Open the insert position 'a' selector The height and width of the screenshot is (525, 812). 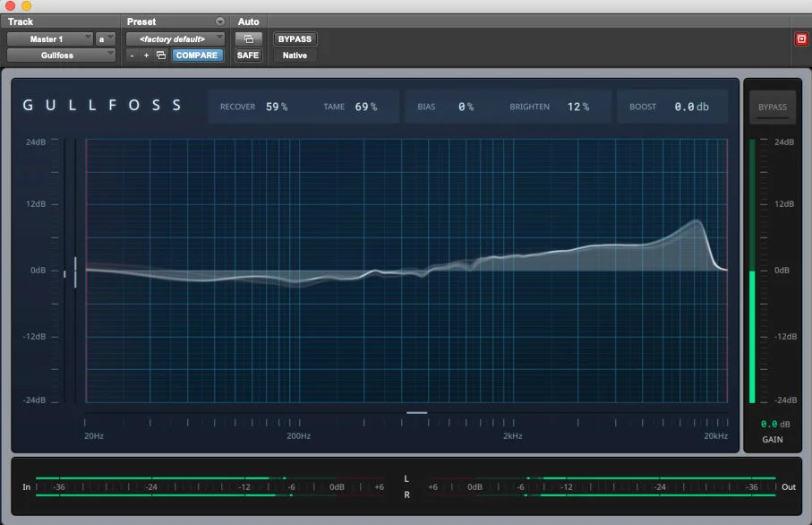pyautogui.click(x=105, y=39)
